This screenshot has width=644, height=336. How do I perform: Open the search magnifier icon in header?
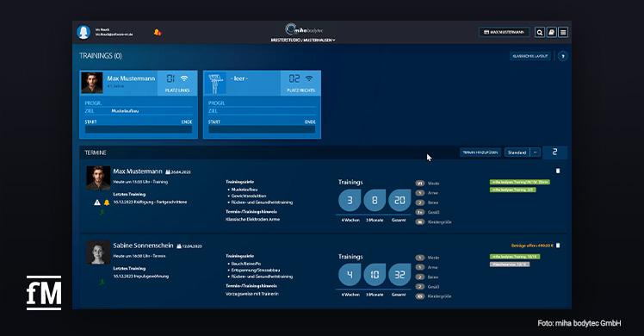coord(540,32)
